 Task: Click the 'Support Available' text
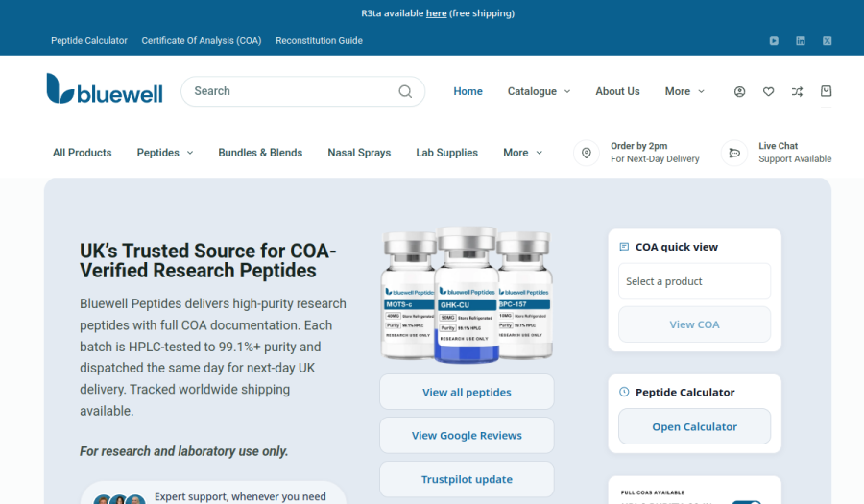795,159
